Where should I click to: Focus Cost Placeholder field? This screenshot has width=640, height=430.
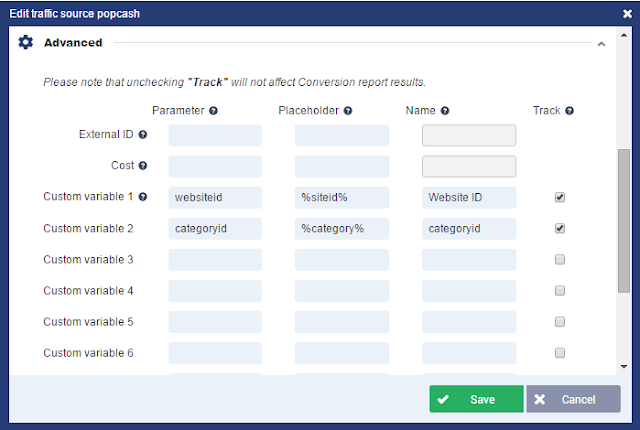tap(342, 166)
